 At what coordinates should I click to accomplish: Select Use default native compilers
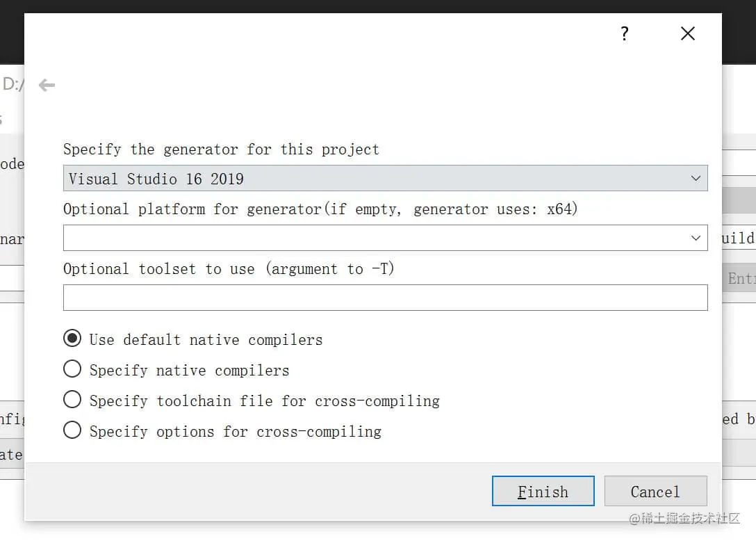[x=72, y=339]
